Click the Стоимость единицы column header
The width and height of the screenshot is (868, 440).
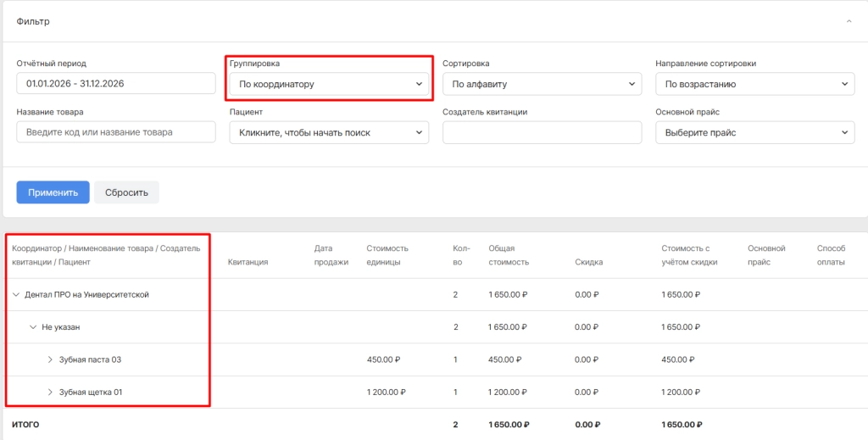click(x=387, y=256)
